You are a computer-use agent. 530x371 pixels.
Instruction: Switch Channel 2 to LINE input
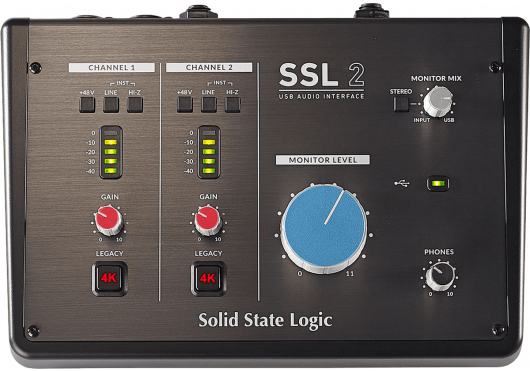tap(209, 105)
